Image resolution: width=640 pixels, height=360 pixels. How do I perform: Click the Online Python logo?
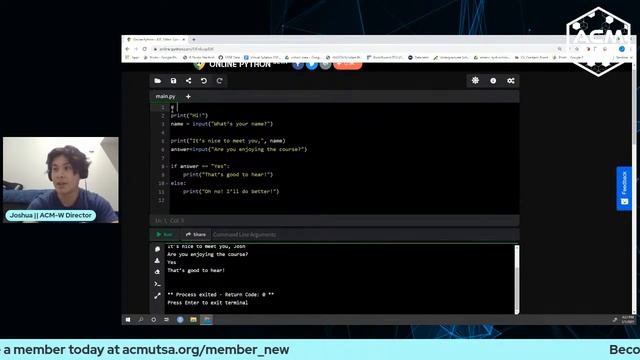pyautogui.click(x=232, y=64)
